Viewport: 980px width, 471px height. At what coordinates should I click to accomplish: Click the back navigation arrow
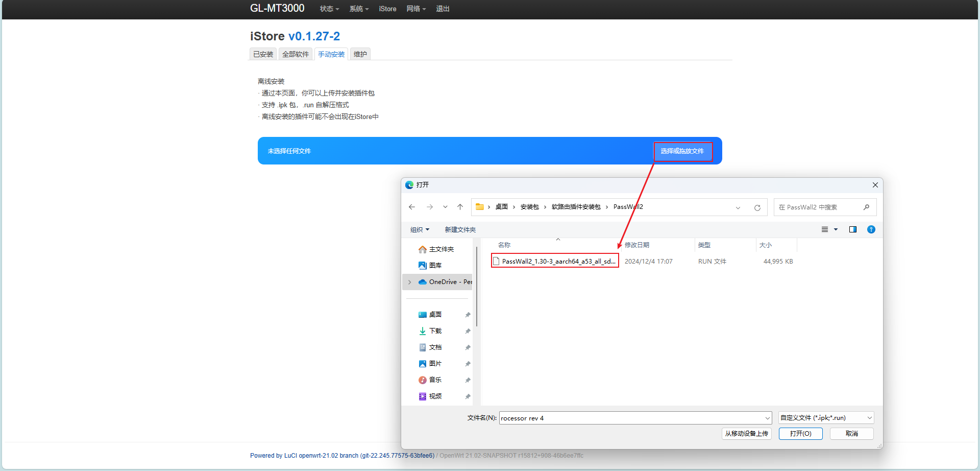tap(411, 207)
